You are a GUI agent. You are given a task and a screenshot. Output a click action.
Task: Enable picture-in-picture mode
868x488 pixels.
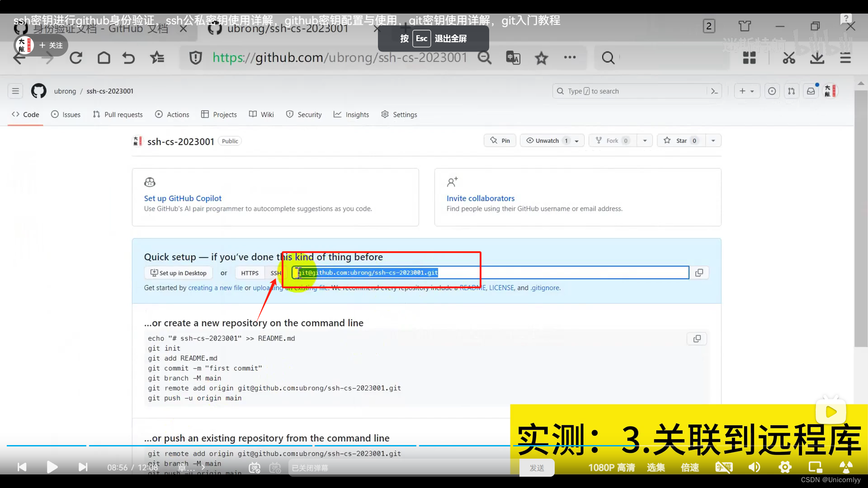(x=815, y=467)
